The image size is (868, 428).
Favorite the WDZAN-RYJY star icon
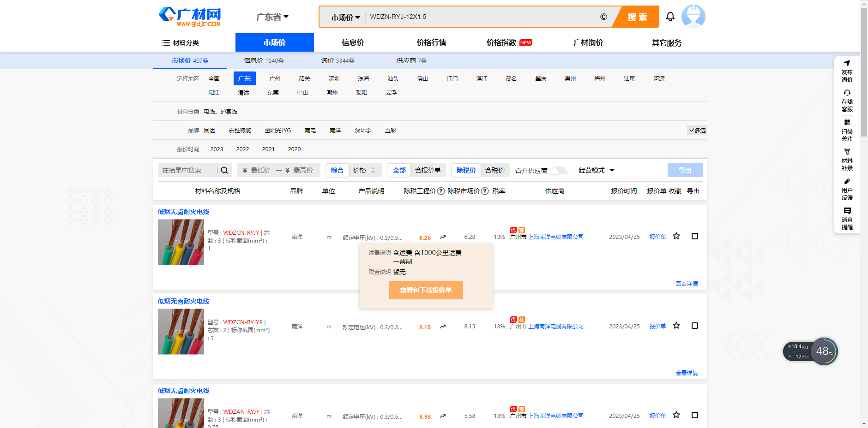point(676,415)
